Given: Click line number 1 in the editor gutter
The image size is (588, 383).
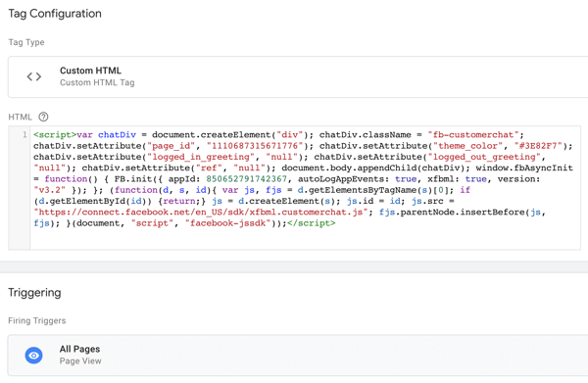Looking at the screenshot, I should tap(24, 134).
